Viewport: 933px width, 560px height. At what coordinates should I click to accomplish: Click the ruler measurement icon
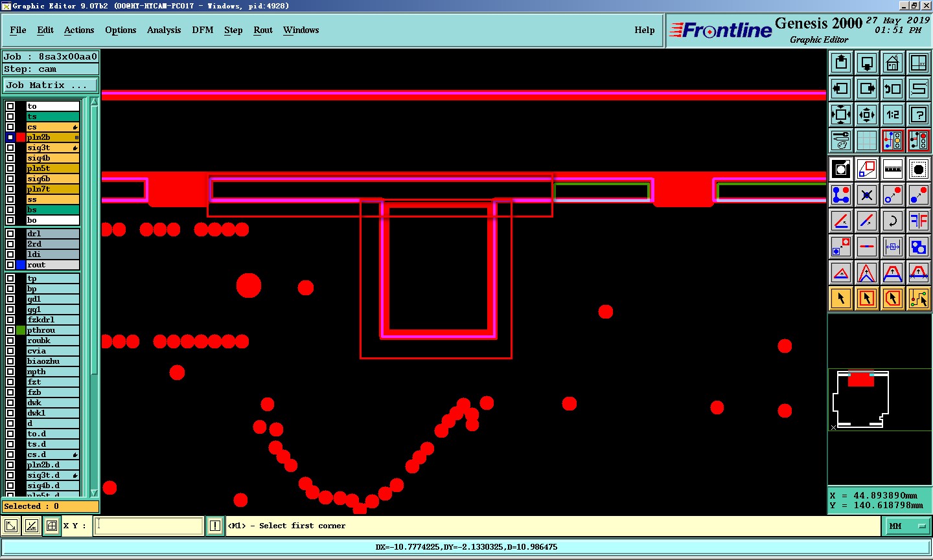pos(892,169)
